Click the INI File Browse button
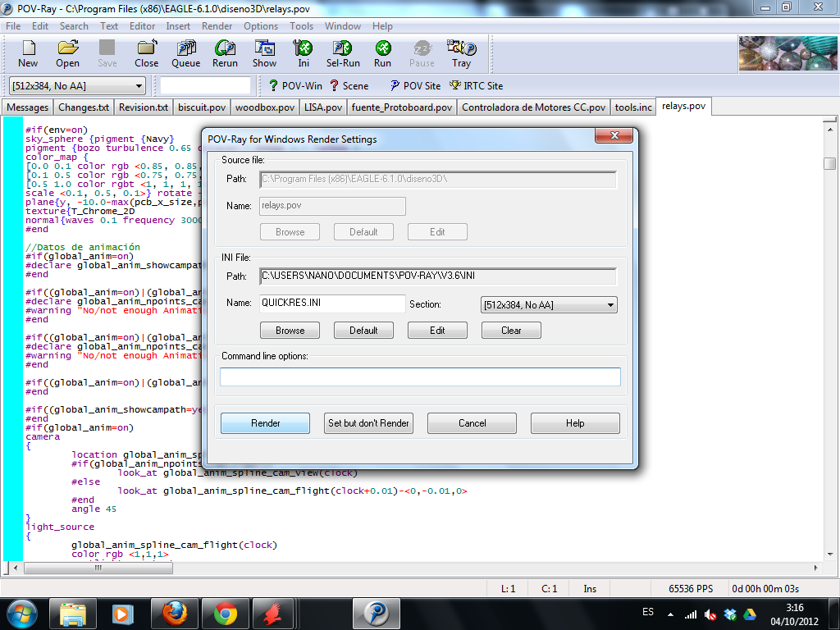The height and width of the screenshot is (630, 840). (290, 331)
